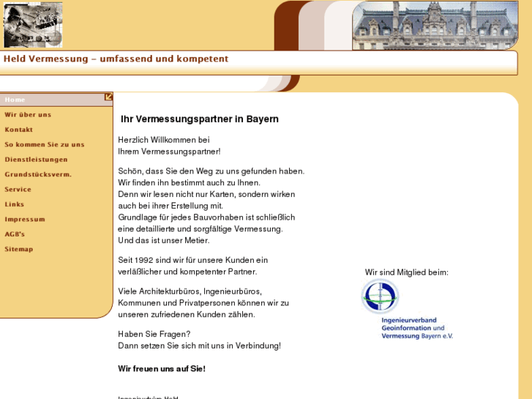Open the Grundstücksverm. menu entry
This screenshot has width=532, height=399.
38,174
